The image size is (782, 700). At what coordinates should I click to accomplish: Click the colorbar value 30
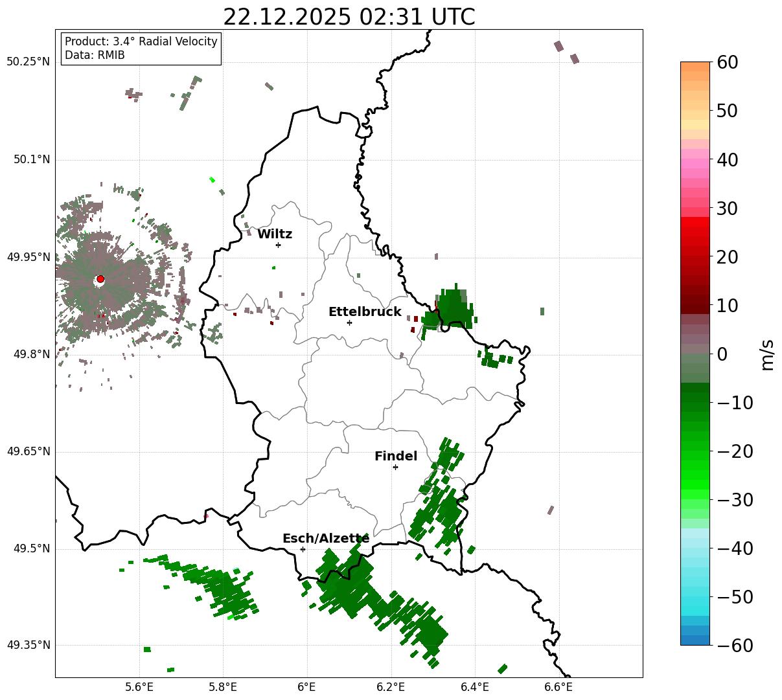point(727,209)
